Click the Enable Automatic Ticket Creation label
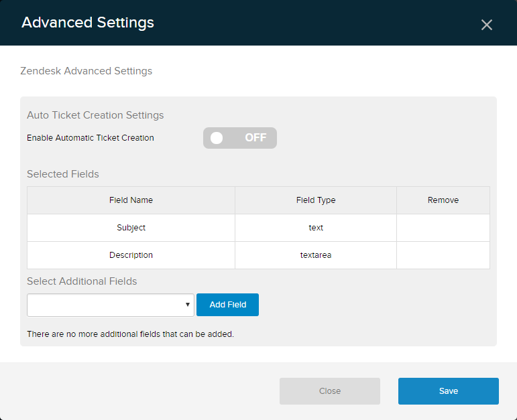 tap(91, 138)
